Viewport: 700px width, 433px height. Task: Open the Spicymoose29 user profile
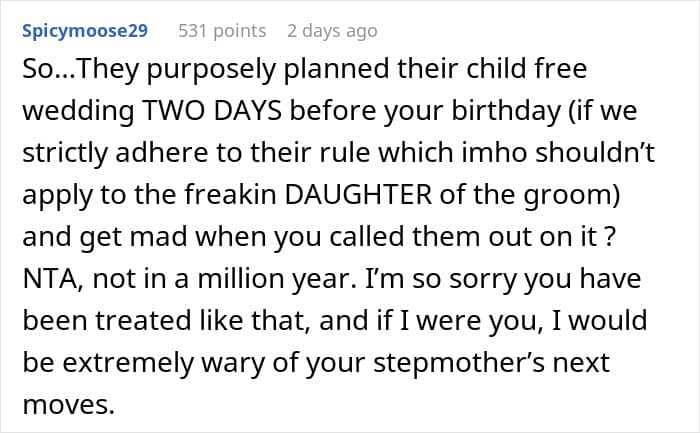tap(84, 31)
